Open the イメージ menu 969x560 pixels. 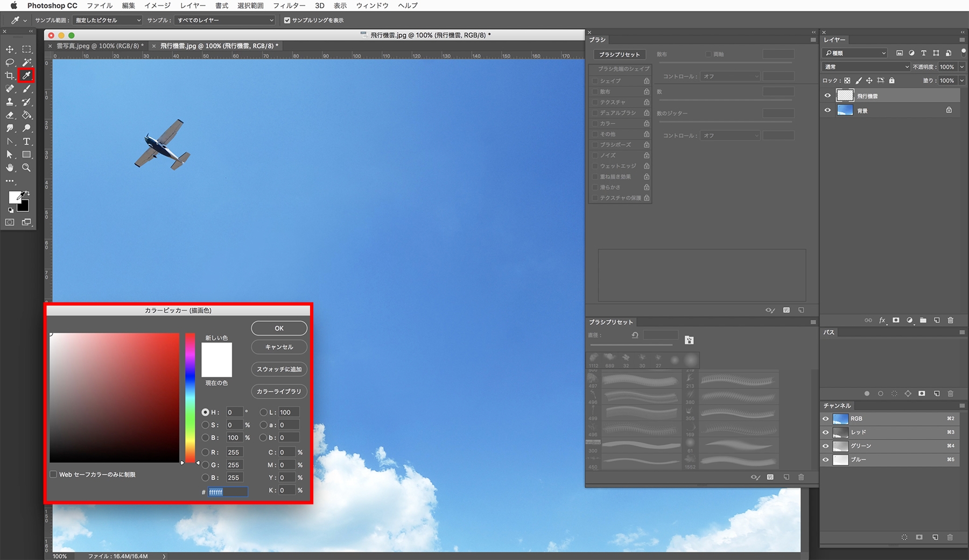point(157,5)
